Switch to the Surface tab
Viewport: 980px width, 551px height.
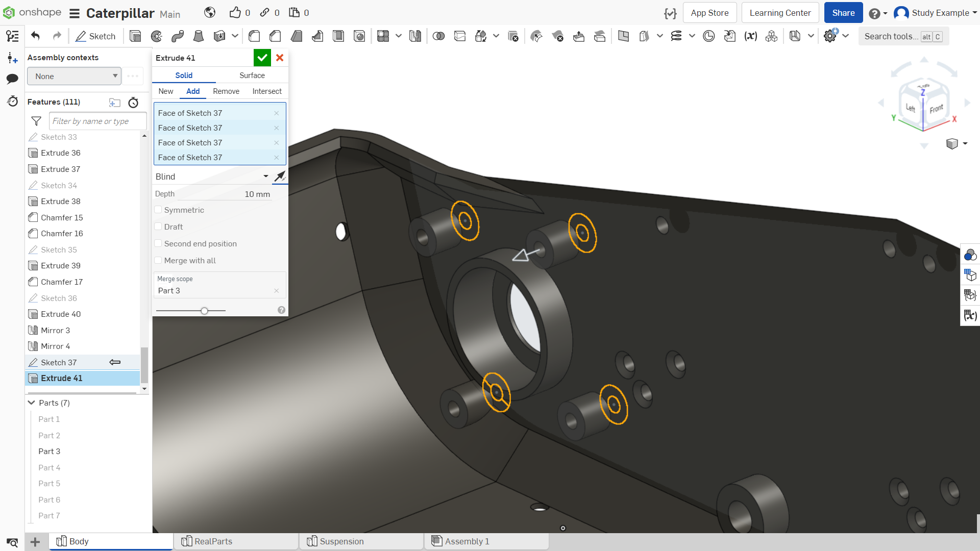coord(252,76)
